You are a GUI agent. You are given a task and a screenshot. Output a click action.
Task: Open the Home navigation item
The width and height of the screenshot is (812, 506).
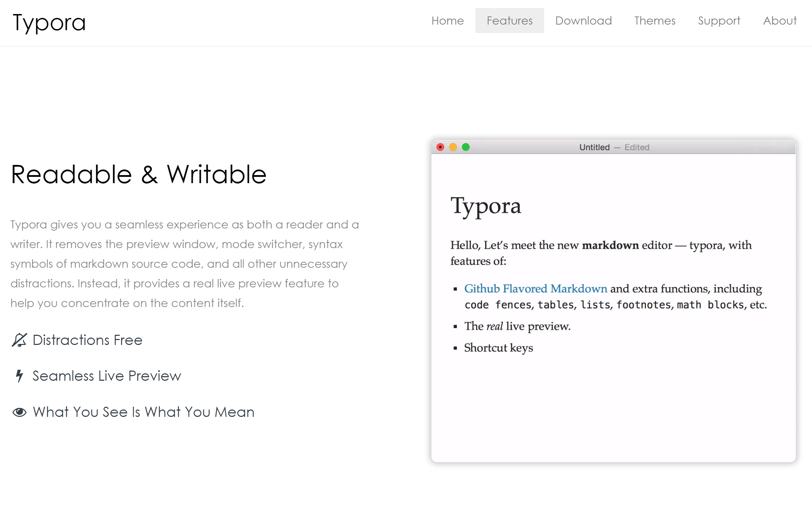click(x=447, y=21)
